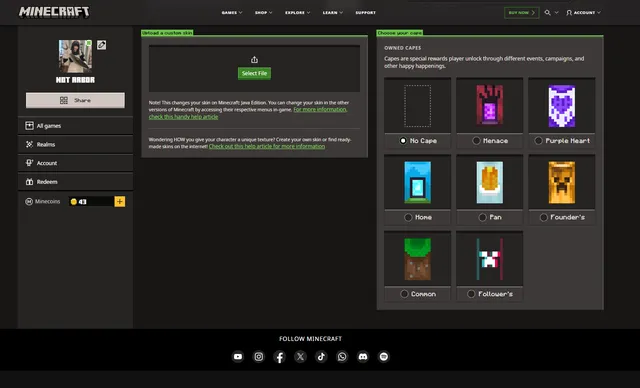This screenshot has height=388, width=640.
Task: Click the Follower's cape thumbnail
Action: pyautogui.click(x=490, y=259)
